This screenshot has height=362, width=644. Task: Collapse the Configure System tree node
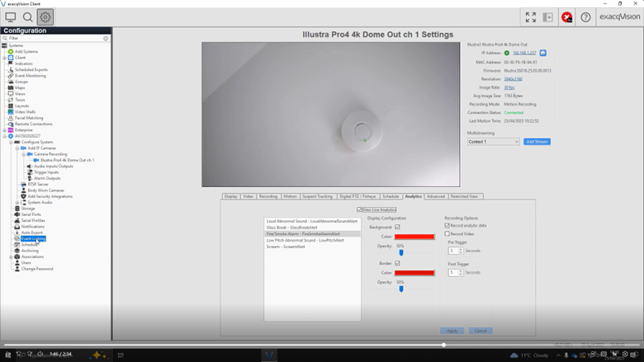[x=11, y=142]
